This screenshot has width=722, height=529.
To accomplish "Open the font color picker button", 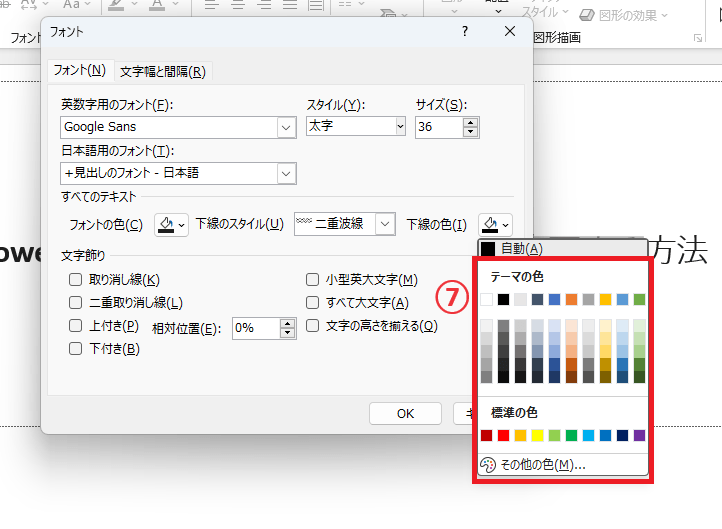I will [x=171, y=225].
